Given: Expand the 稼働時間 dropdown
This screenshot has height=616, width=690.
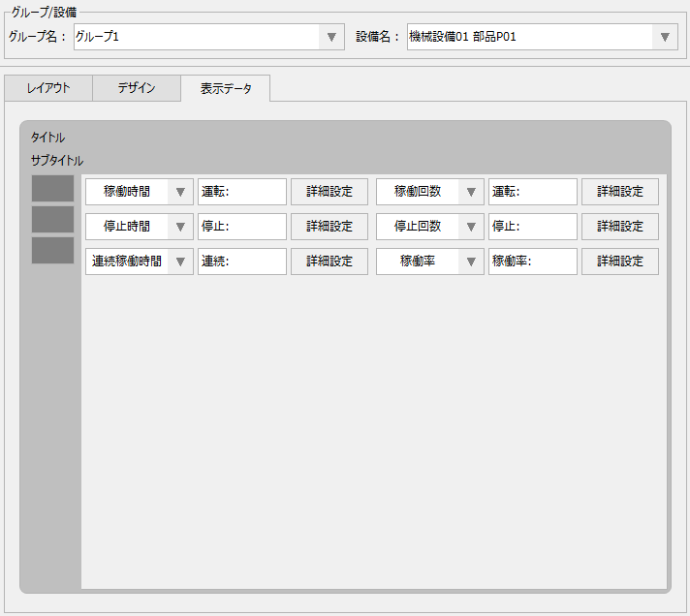Looking at the screenshot, I should [x=140, y=192].
